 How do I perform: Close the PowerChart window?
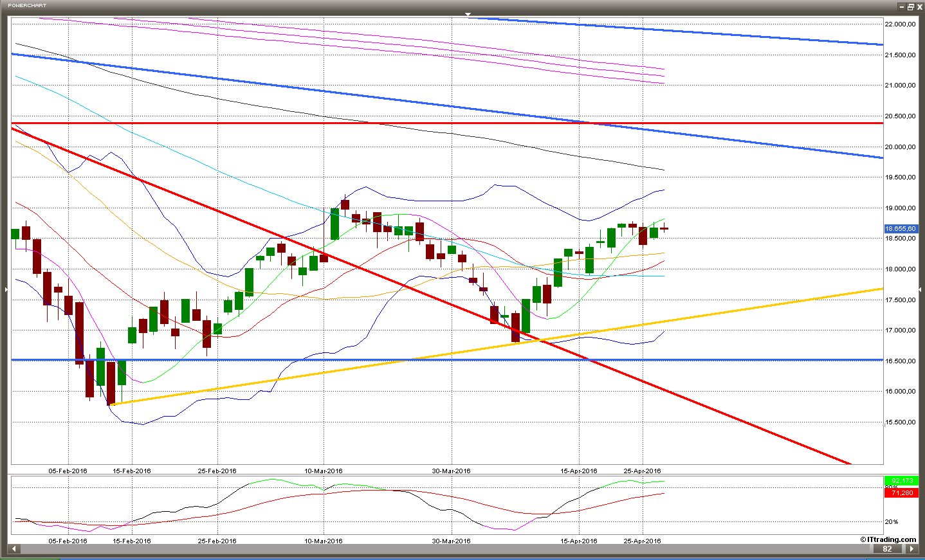pyautogui.click(x=919, y=6)
